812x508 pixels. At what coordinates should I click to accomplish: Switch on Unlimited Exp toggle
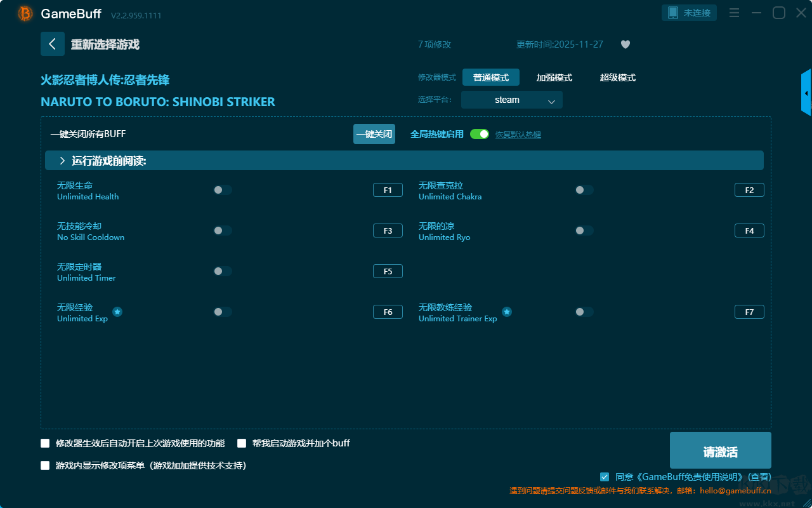(223, 312)
